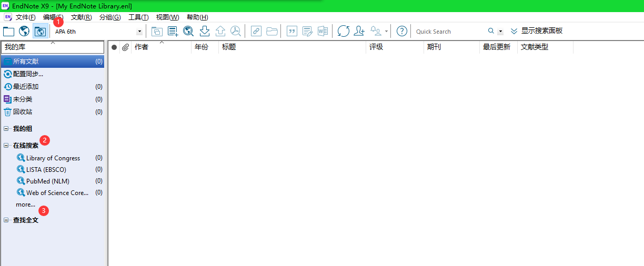
Task: Sort references by 期刊 column
Action: point(452,47)
